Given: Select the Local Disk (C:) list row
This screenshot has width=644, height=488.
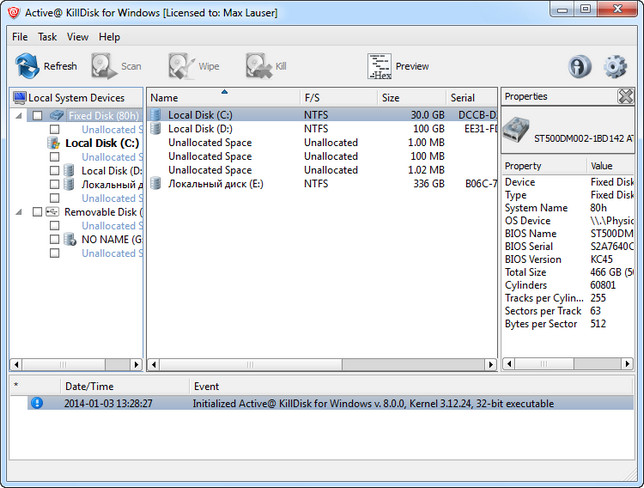Looking at the screenshot, I should (x=322, y=115).
